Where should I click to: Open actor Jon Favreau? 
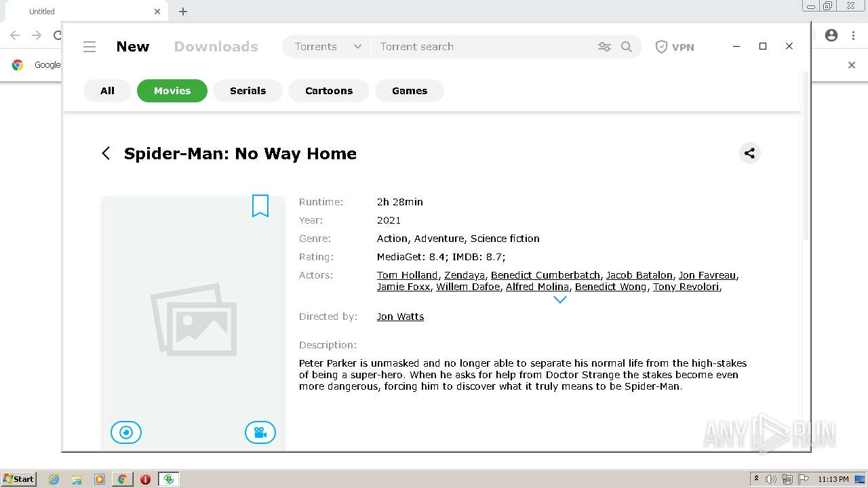click(707, 275)
